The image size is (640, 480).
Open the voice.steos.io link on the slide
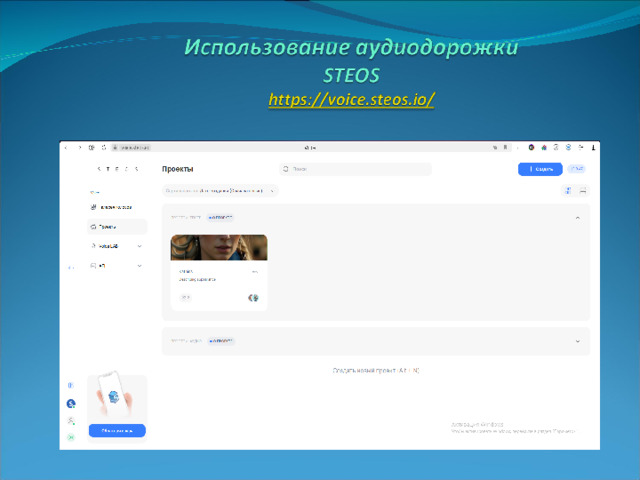pos(351,99)
